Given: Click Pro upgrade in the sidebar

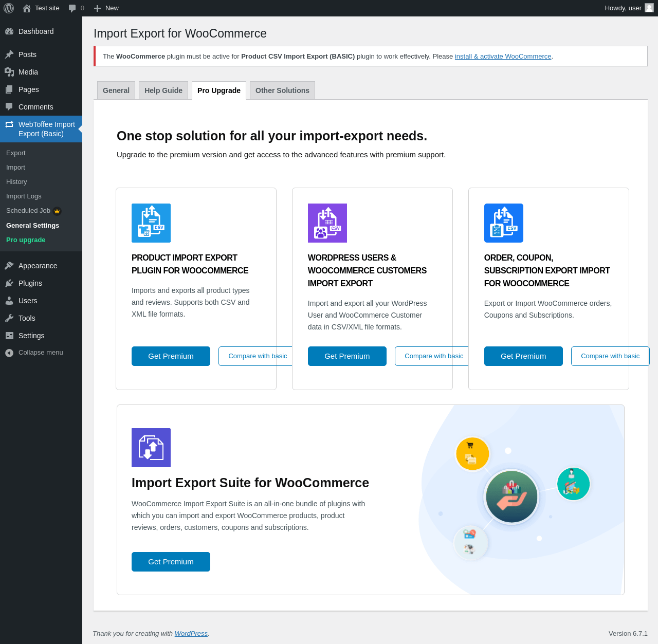Looking at the screenshot, I should tap(41, 240).
